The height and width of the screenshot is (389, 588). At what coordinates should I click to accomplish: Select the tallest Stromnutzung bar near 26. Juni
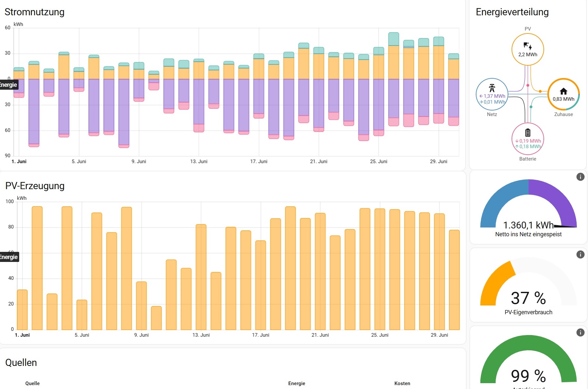pyautogui.click(x=394, y=79)
